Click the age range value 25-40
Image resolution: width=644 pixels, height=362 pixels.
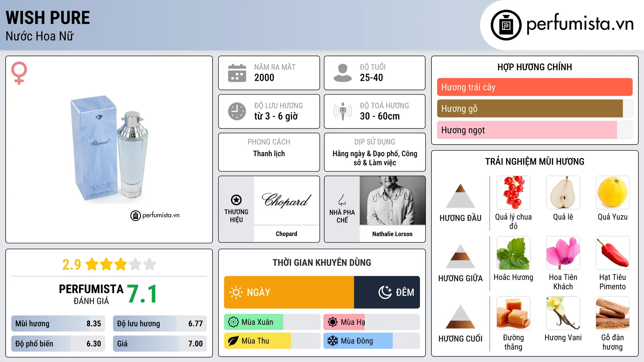click(371, 78)
